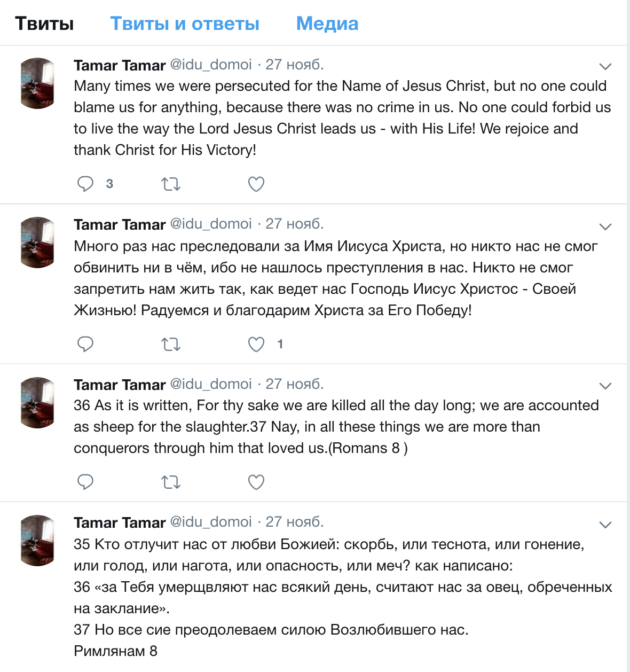Image resolution: width=630 pixels, height=672 pixels.
Task: Click 'Tamar Tamar' name on Римлянам tweet
Action: pos(120,522)
